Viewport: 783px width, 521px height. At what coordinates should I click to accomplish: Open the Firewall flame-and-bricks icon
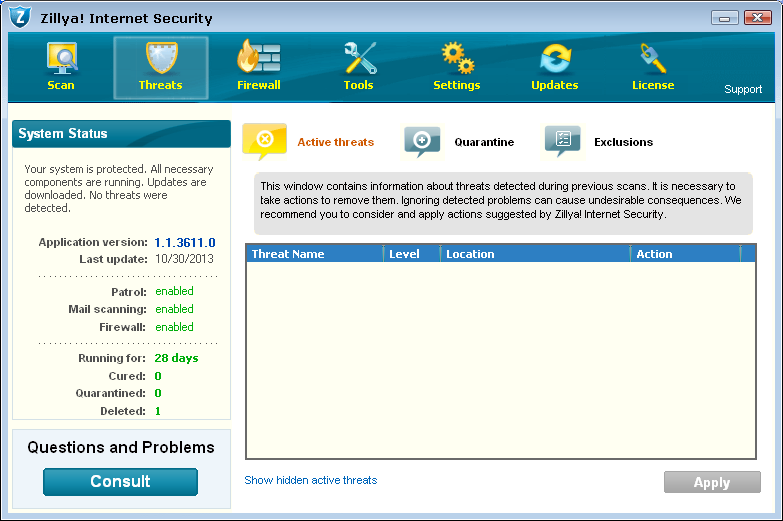click(259, 56)
